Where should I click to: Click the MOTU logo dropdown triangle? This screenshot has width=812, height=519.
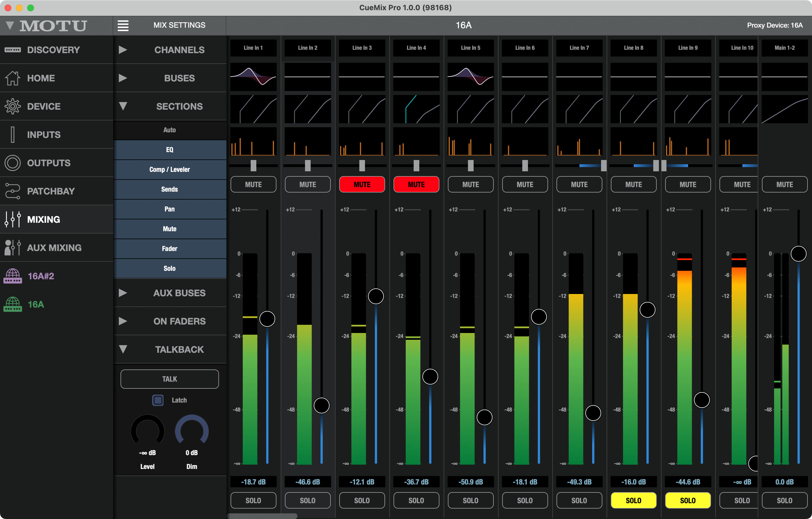click(x=10, y=25)
